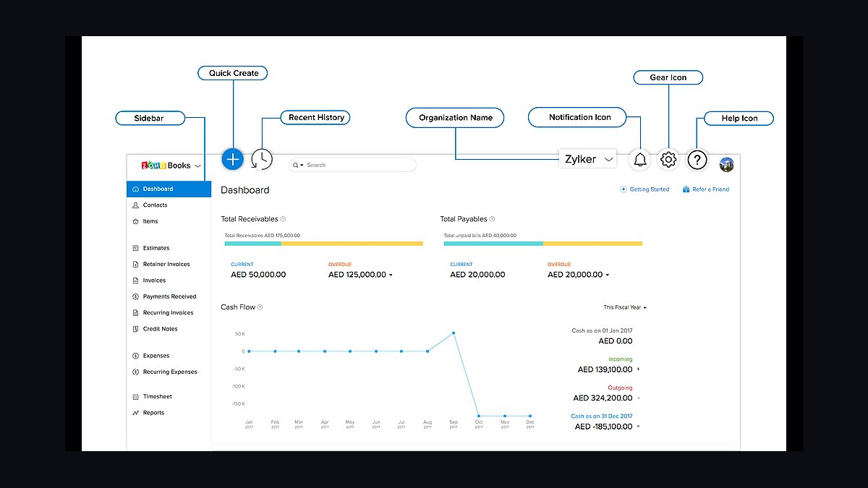Click receivables current AED 50,000.00

coord(258,275)
